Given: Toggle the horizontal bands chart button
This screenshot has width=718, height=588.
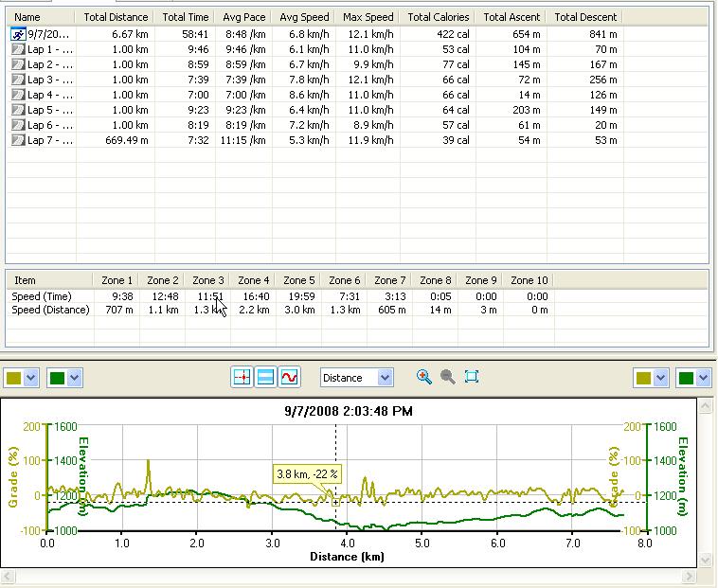Looking at the screenshot, I should [x=265, y=378].
